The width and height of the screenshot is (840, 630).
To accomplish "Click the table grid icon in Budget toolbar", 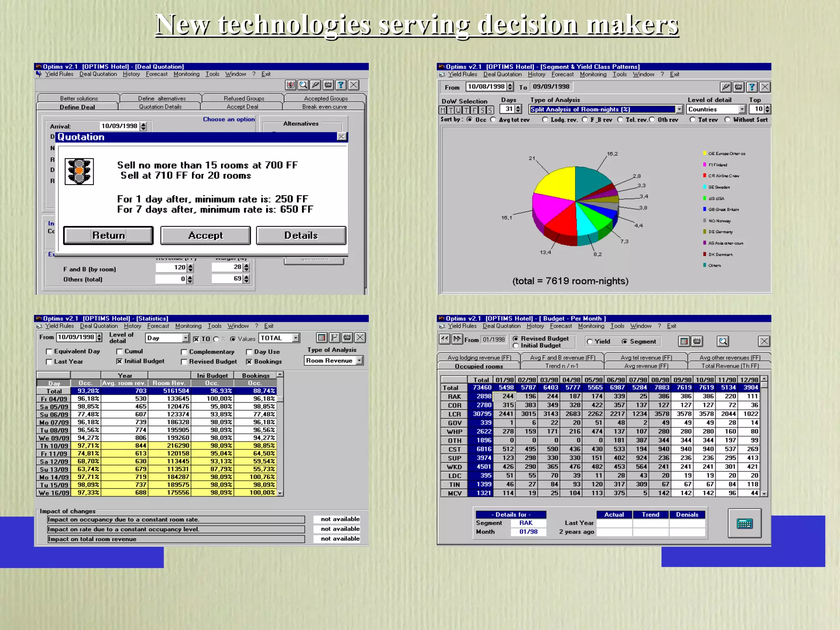I will point(684,341).
